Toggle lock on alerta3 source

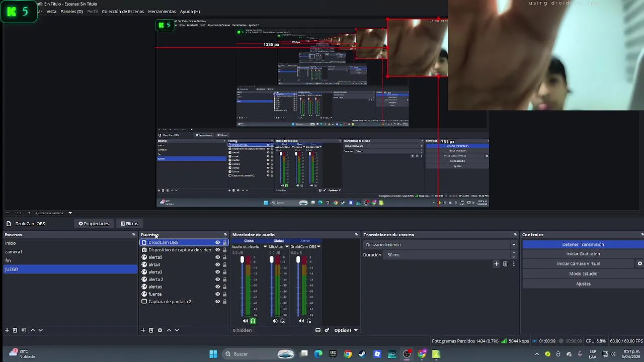[x=224, y=272]
